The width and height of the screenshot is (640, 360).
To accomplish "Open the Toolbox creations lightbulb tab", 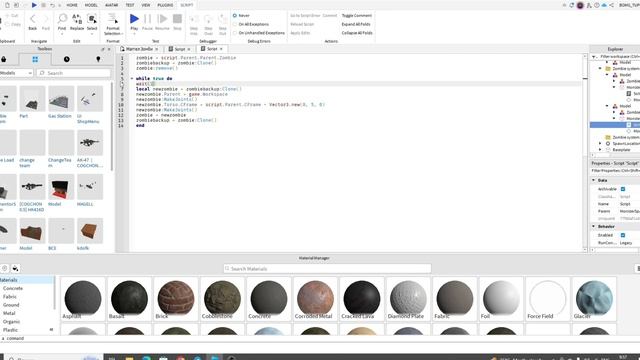I will point(98,59).
